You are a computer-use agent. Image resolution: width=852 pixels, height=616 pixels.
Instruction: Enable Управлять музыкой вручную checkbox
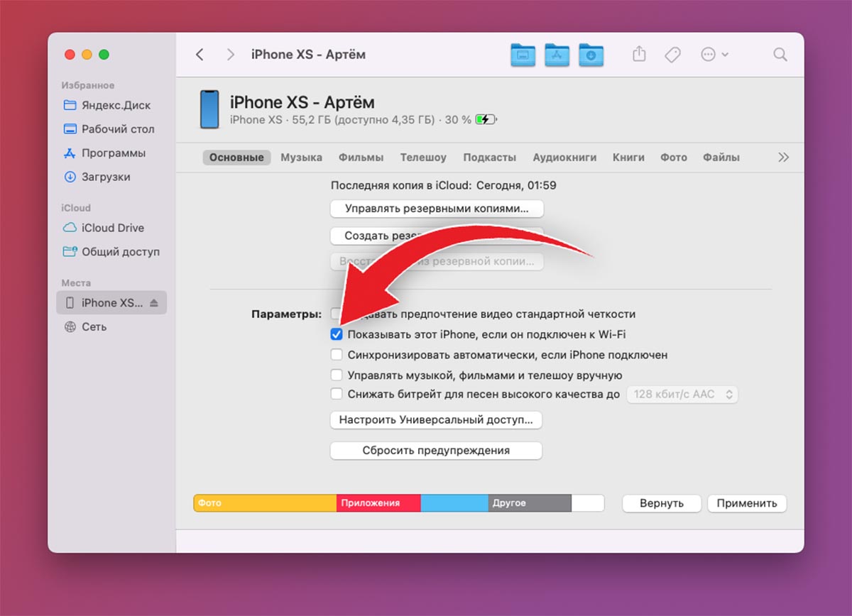click(337, 375)
